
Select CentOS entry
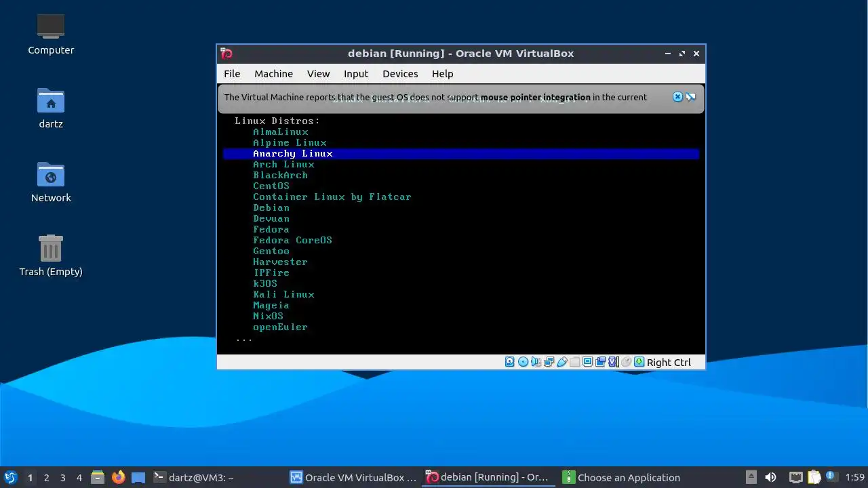tap(271, 186)
